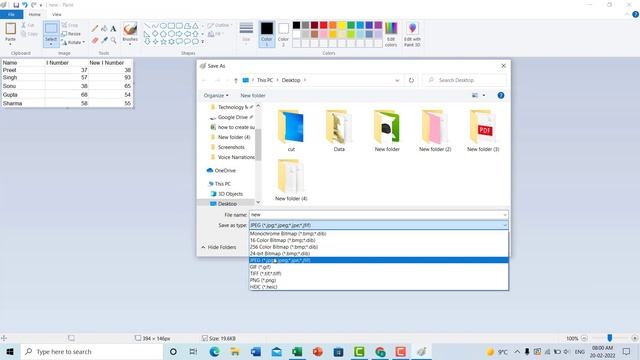Choose TIFF file type option

click(379, 273)
